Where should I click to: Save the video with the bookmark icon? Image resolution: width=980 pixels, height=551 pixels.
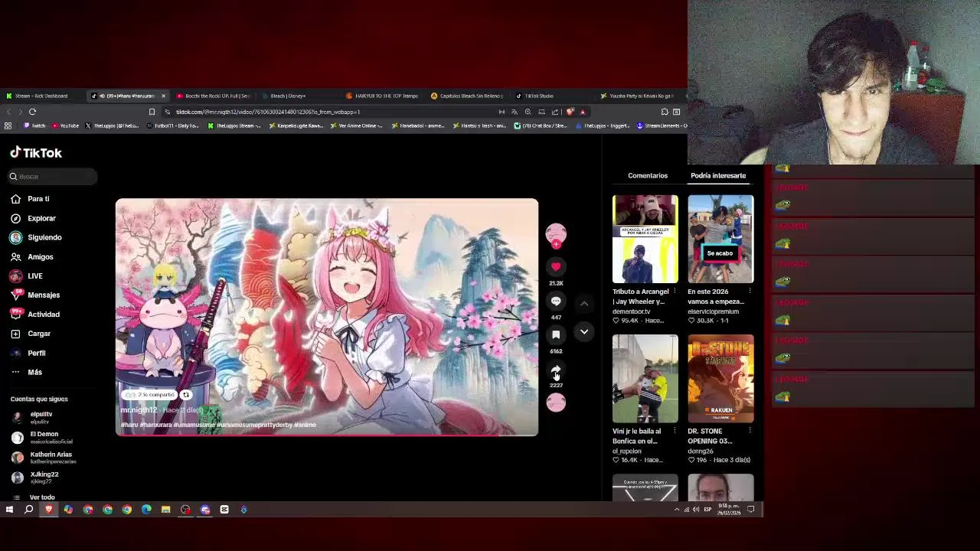click(x=556, y=334)
